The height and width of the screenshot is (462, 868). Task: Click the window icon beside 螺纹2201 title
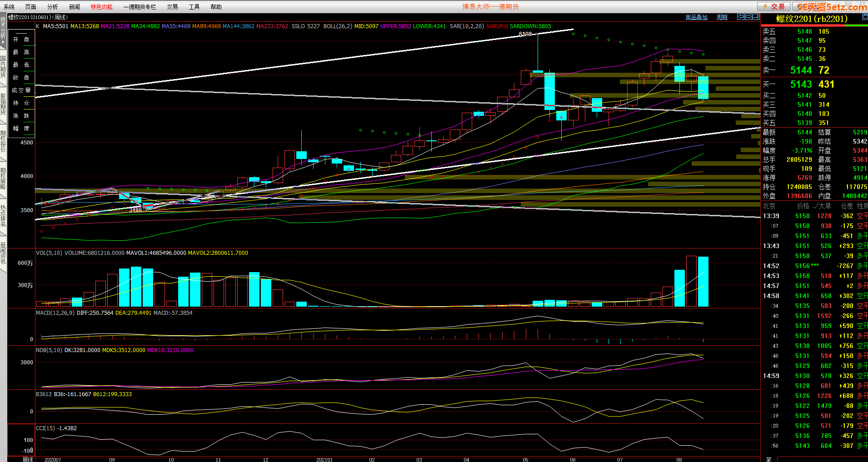(x=865, y=17)
